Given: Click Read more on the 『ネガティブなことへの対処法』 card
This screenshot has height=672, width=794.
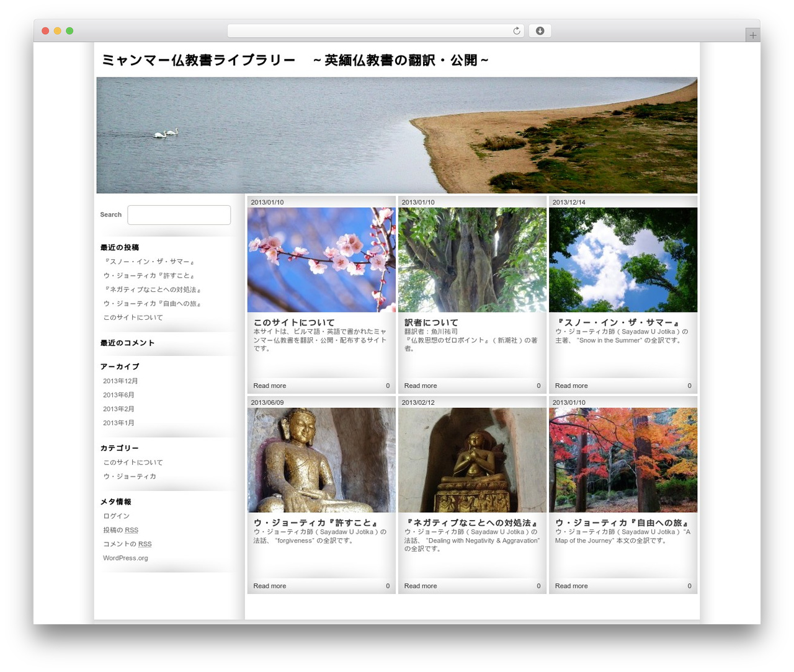Looking at the screenshot, I should [x=421, y=586].
